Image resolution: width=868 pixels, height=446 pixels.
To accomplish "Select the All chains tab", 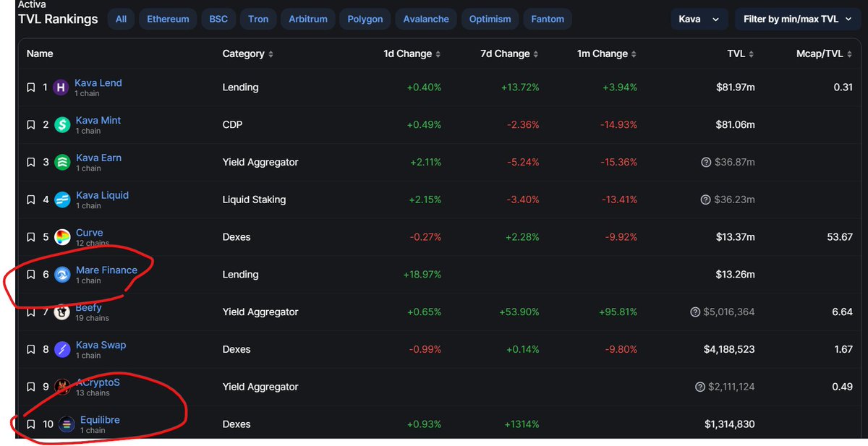I will point(121,19).
